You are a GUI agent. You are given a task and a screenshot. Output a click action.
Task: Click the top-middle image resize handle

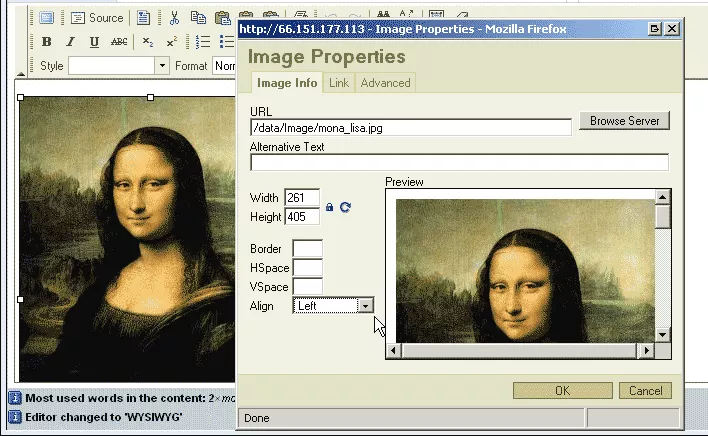150,97
